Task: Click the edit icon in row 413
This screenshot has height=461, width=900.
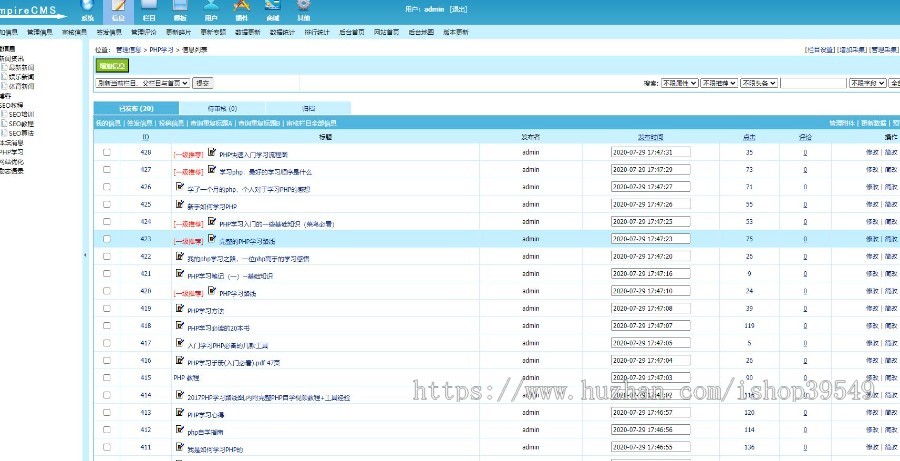Action: 180,412
